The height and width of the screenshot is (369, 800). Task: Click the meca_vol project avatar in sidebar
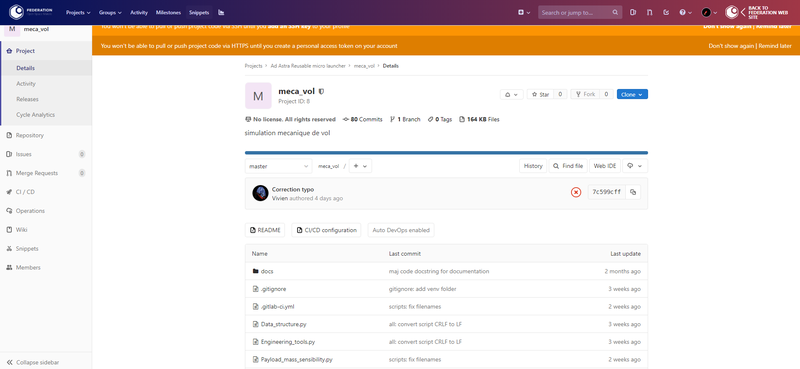pos(12,29)
